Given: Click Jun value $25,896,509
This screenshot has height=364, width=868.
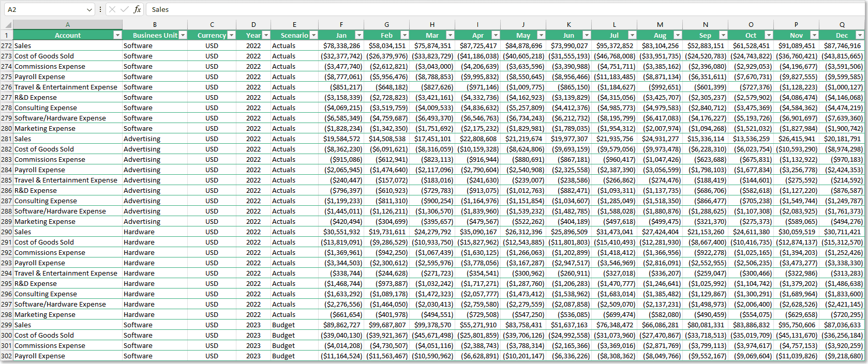Looking at the screenshot, I should pos(568,232).
